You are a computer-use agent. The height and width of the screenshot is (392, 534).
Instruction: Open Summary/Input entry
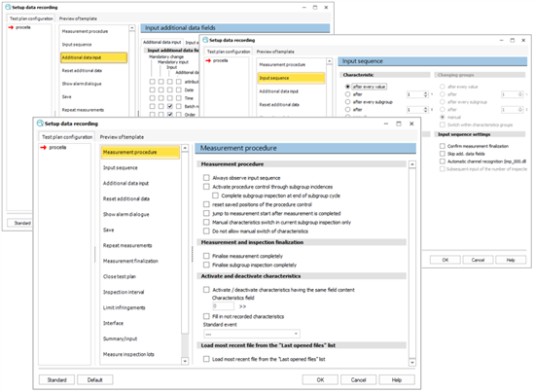tap(120, 339)
